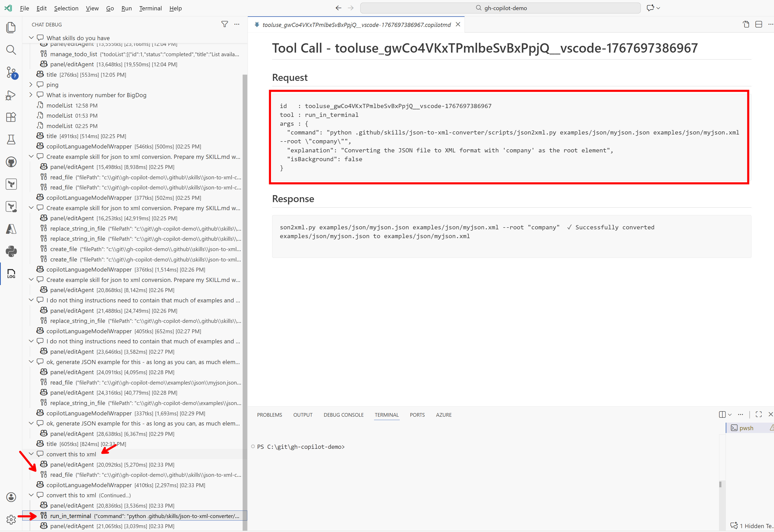Open the GitHub sidebar icon
The height and width of the screenshot is (532, 774).
(x=11, y=162)
